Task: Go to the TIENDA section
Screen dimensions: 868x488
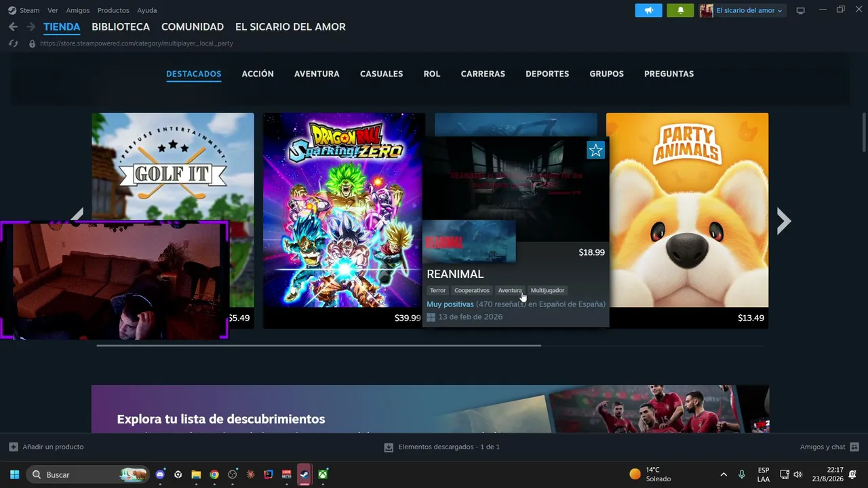Action: pyautogui.click(x=62, y=27)
